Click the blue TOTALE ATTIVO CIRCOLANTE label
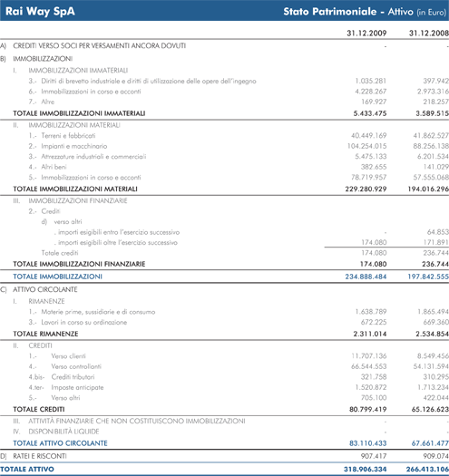The image size is (449, 476). [x=60, y=443]
